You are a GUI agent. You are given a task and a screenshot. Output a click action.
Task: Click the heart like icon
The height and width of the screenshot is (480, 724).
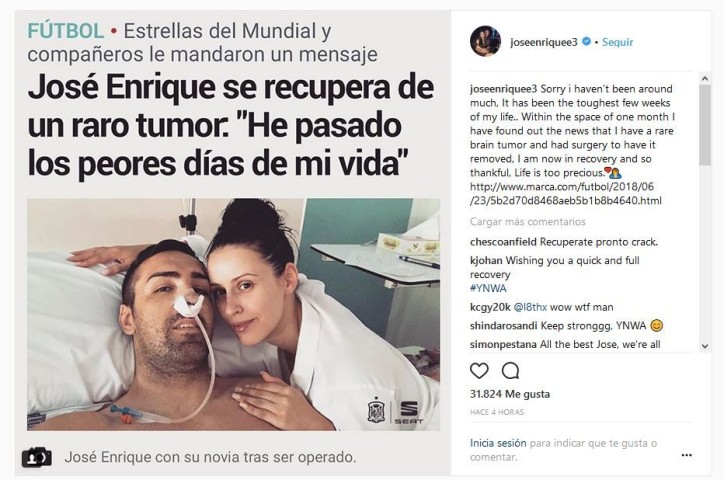pyautogui.click(x=479, y=371)
